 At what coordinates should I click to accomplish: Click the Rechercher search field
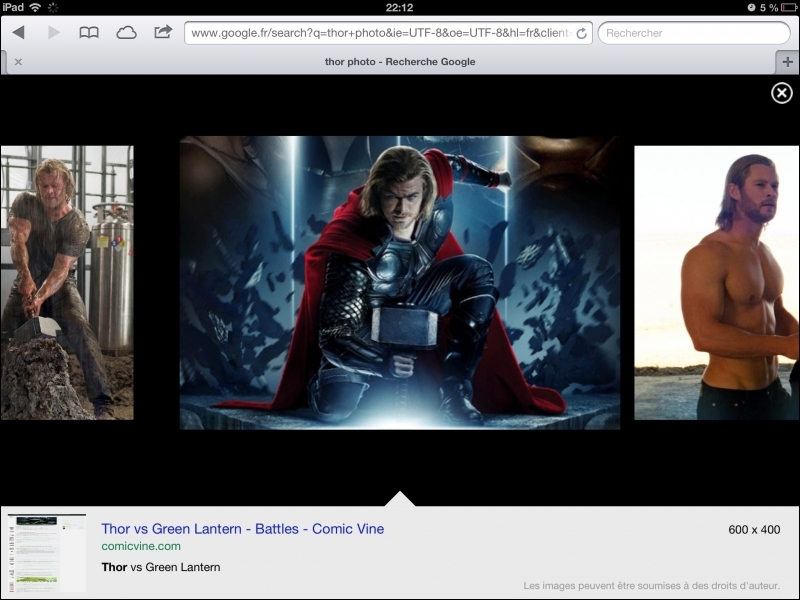[694, 33]
